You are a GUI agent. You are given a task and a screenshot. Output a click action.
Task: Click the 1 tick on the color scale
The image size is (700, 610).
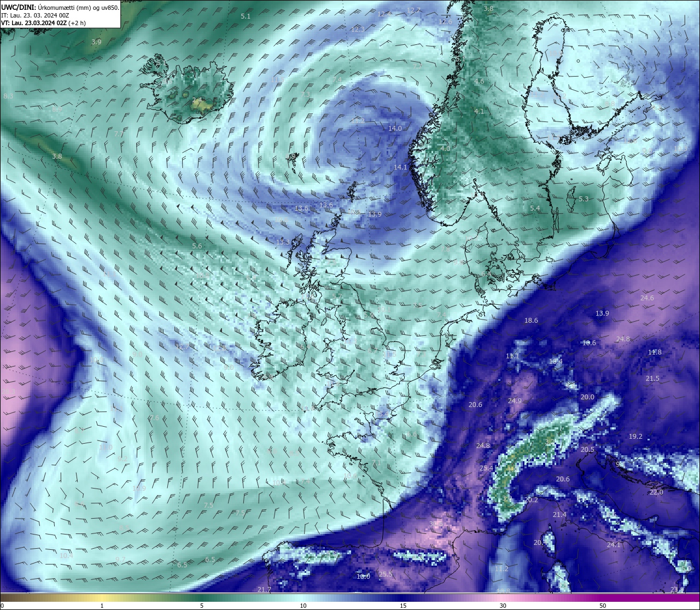click(102, 605)
